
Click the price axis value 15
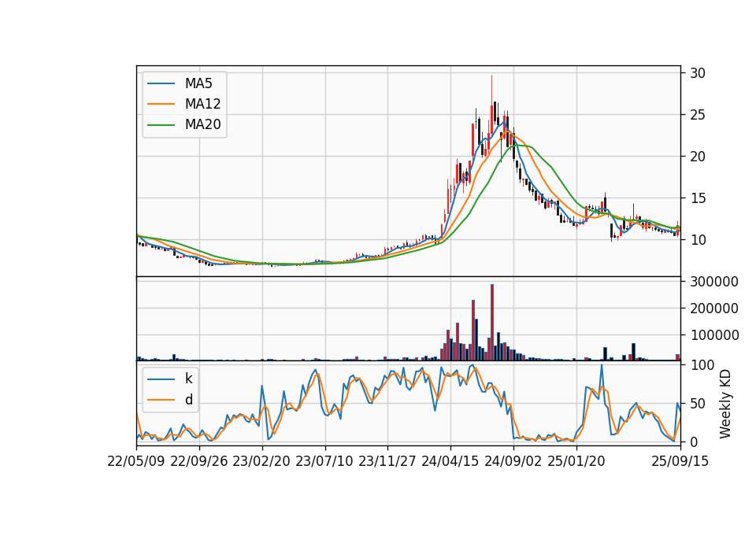click(698, 198)
